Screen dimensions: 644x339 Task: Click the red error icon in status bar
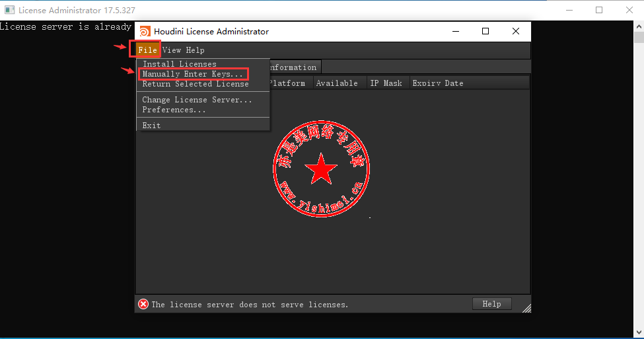click(143, 304)
